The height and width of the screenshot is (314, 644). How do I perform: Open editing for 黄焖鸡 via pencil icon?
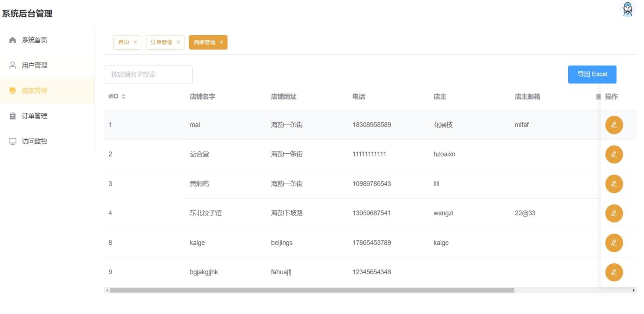point(614,184)
